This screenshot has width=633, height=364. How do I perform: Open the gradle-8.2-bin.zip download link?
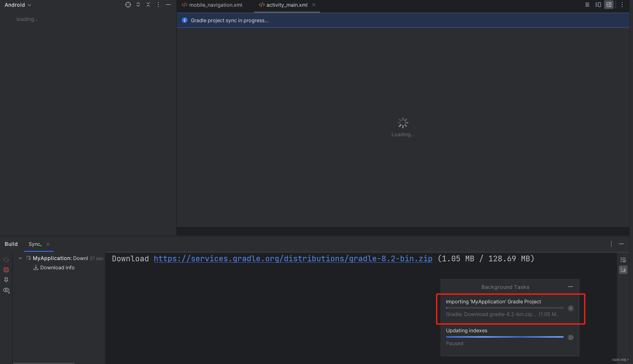pyautogui.click(x=293, y=258)
